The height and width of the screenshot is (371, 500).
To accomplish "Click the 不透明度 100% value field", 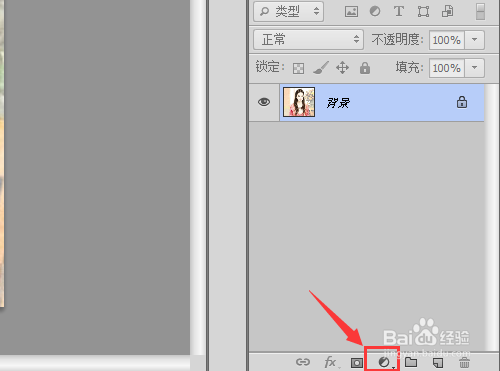I will 447,40.
